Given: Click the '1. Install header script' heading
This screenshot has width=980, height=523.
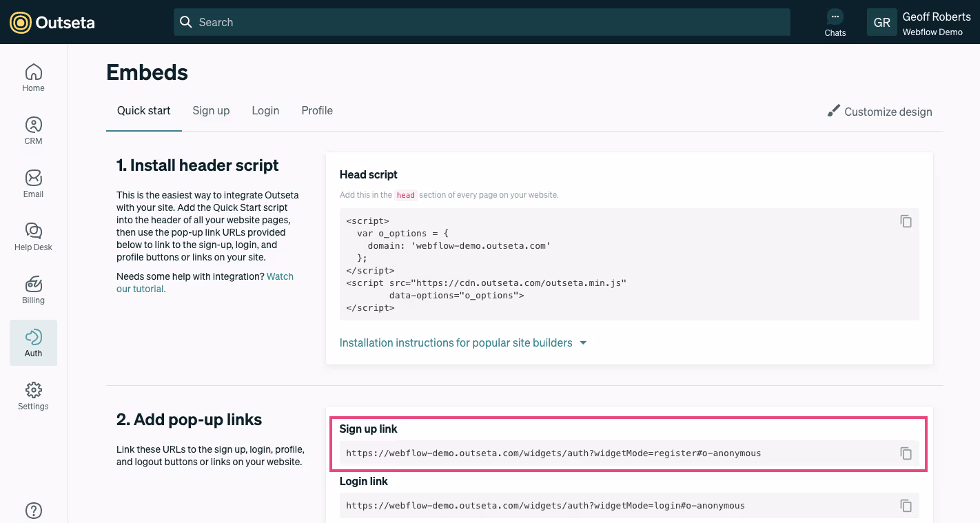Looking at the screenshot, I should pos(198,165).
